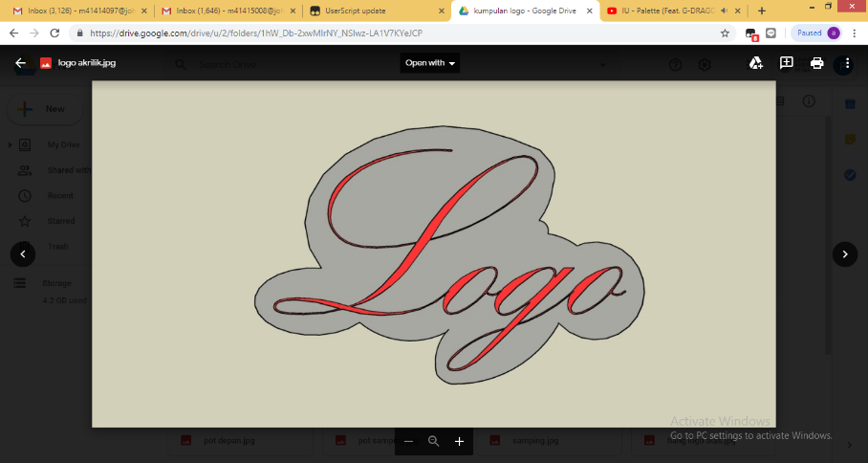Bookmark this page with the star icon
Viewport: 868px width, 463px height.
tap(726, 33)
